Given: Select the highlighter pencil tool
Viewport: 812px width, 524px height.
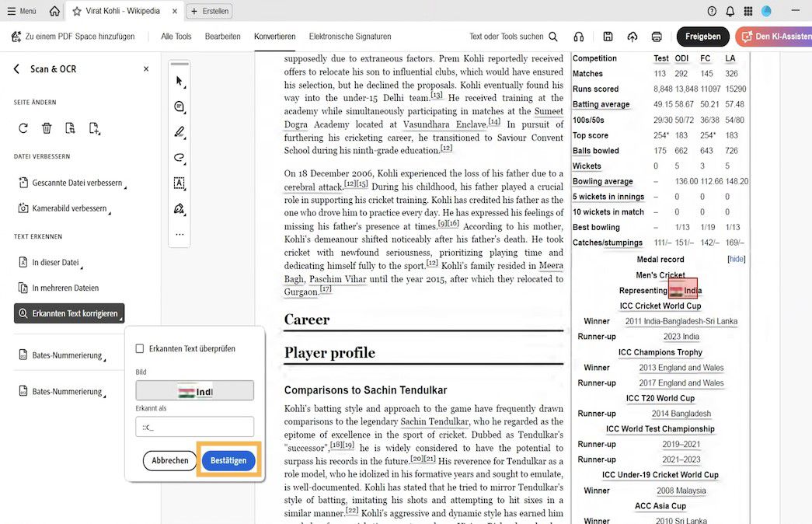Looking at the screenshot, I should pyautogui.click(x=178, y=131).
